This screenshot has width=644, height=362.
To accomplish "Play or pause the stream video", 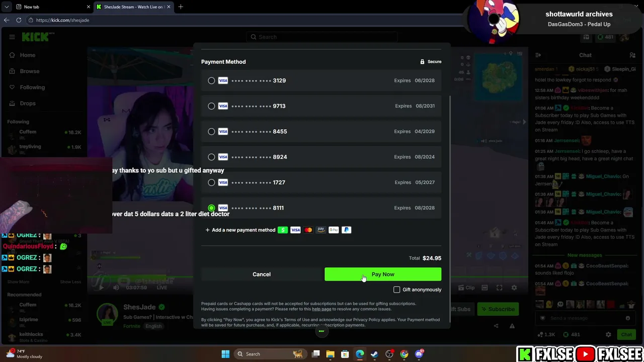I will click(101, 288).
